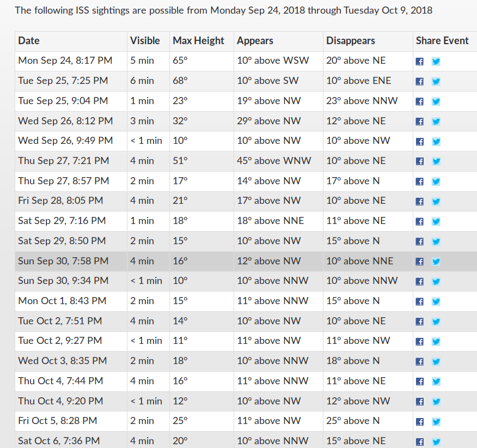Share Thu Oct 4, 9:20 PM on Facebook
The height and width of the screenshot is (448, 477).
coord(419,402)
